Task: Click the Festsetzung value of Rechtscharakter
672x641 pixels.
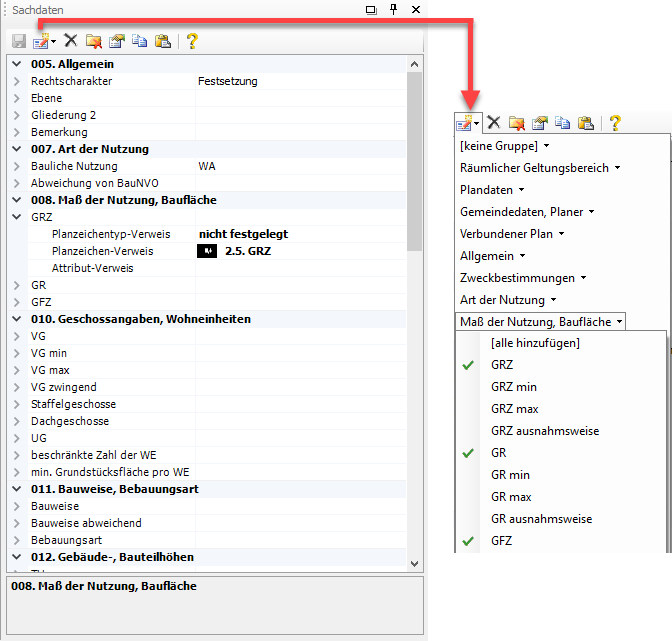Action: [x=228, y=81]
